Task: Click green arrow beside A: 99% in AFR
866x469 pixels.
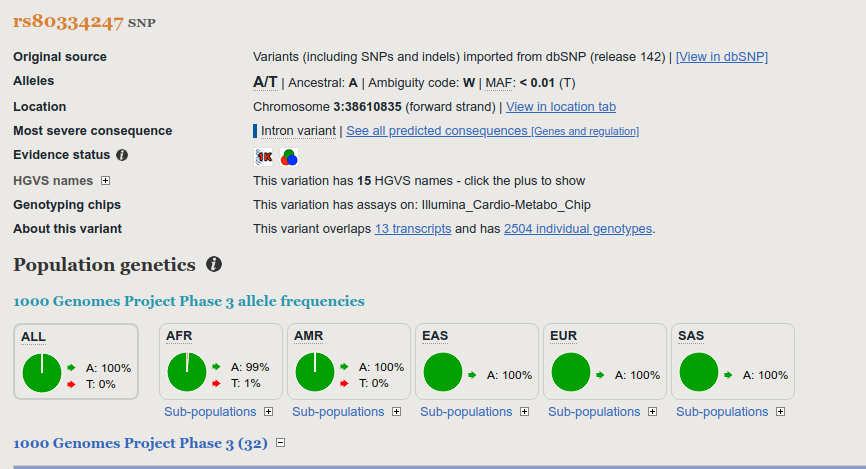Action: (x=216, y=367)
